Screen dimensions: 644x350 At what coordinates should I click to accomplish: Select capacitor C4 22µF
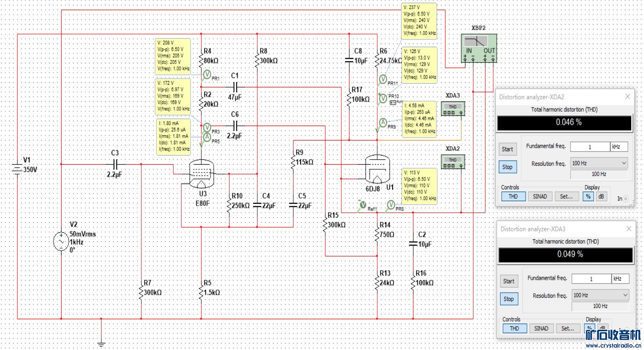point(257,205)
